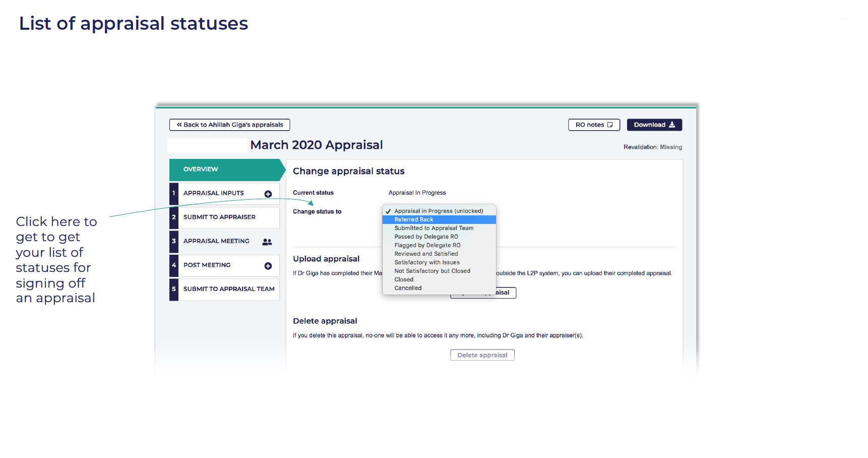Choose the Closed status option
This screenshot has height=458, width=868.
(404, 279)
